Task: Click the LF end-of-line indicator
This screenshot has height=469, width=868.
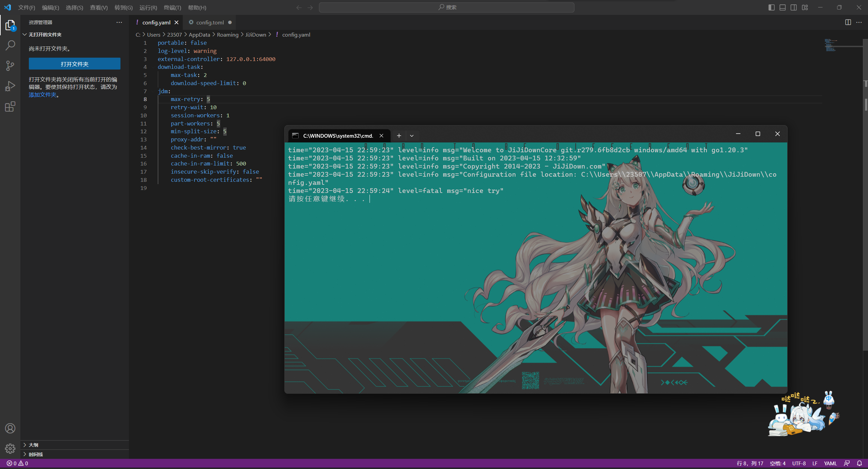Action: coord(815,463)
